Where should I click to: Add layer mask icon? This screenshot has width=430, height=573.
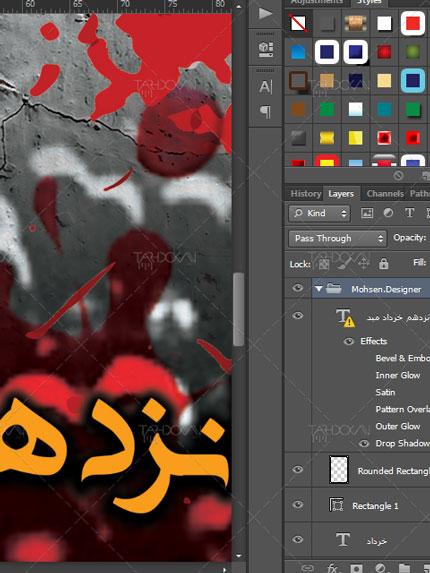[x=356, y=568]
